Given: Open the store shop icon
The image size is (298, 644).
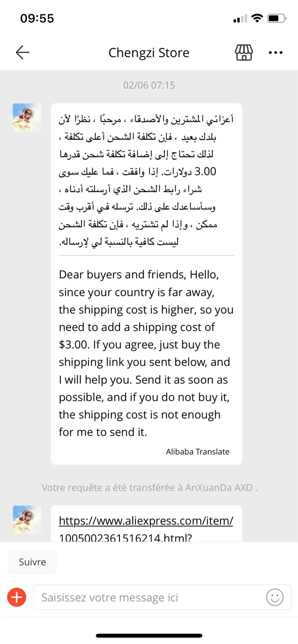Looking at the screenshot, I should point(244,52).
